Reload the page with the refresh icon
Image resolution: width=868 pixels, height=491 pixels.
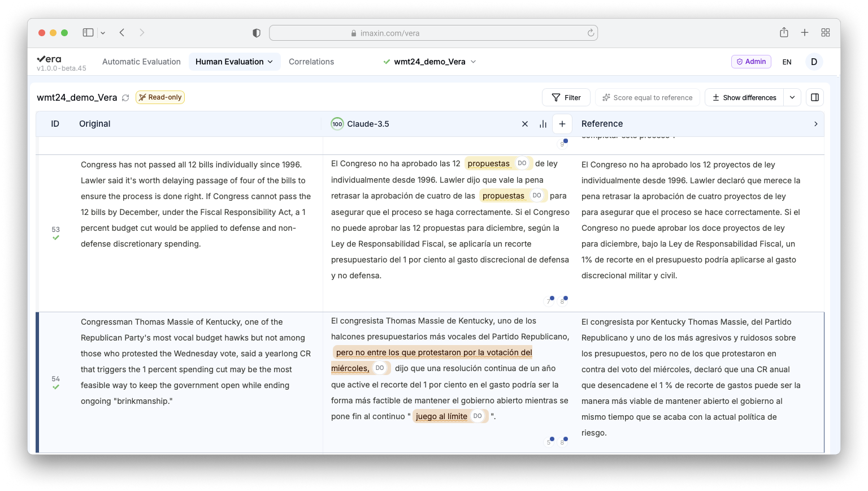[591, 33]
